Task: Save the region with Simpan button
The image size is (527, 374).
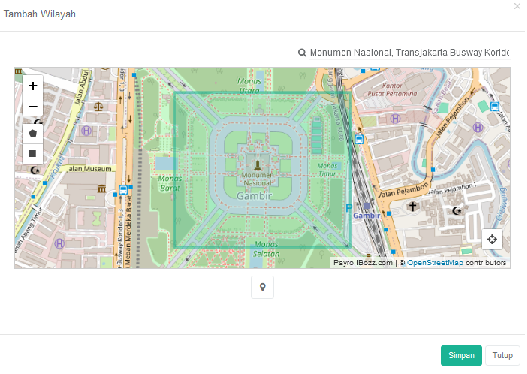Action: [461, 355]
